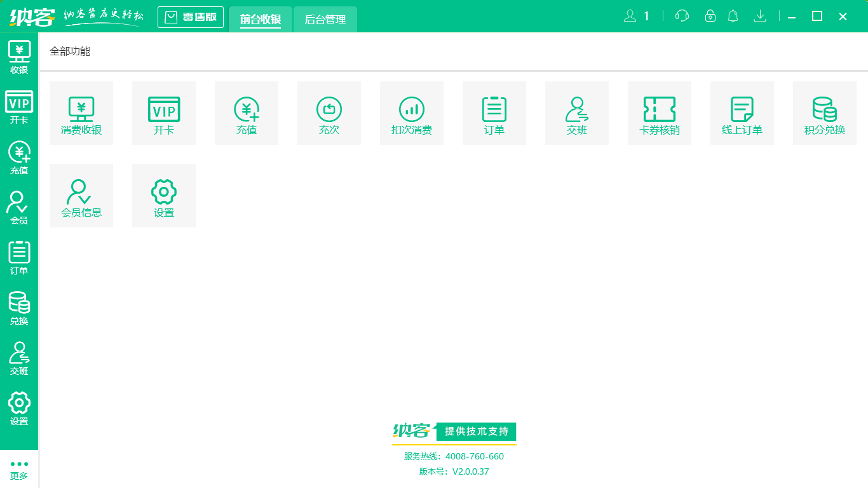Launch the 线上订单 online orders tile
The width and height of the screenshot is (868, 488).
742,113
